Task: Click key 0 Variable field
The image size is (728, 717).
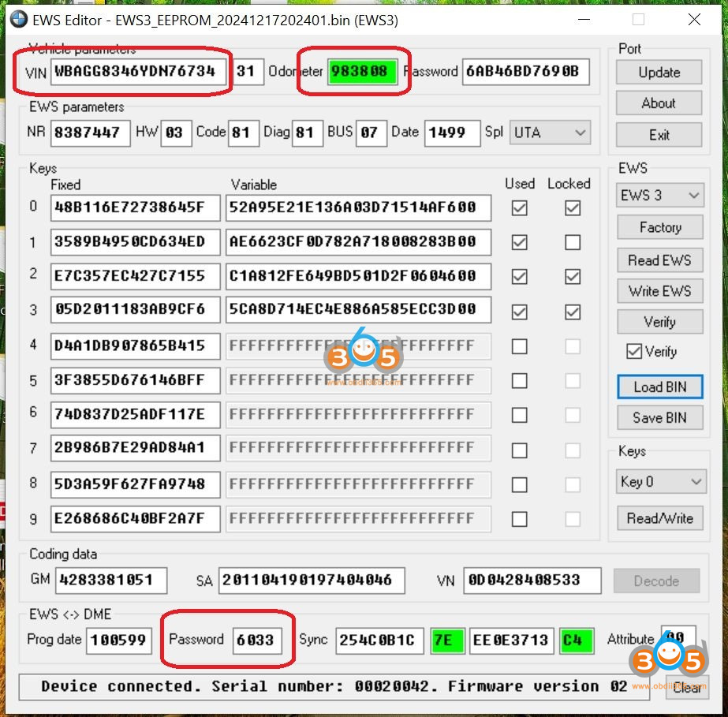Action: point(358,207)
